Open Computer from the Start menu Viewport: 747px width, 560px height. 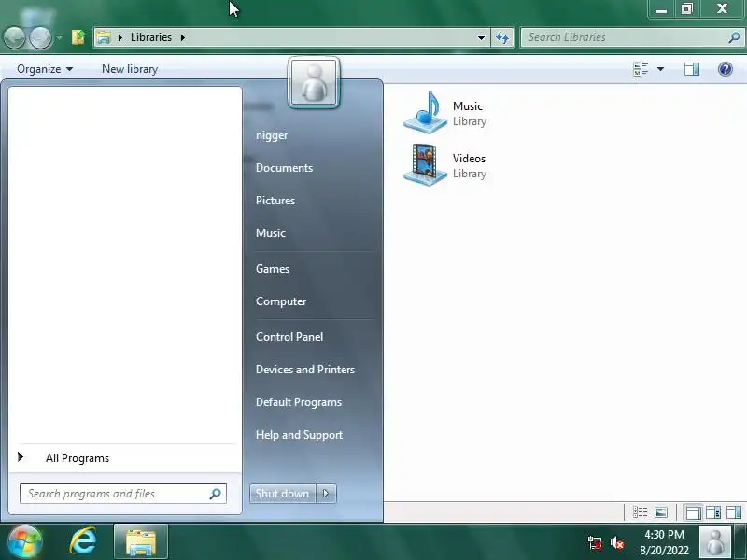pyautogui.click(x=281, y=301)
